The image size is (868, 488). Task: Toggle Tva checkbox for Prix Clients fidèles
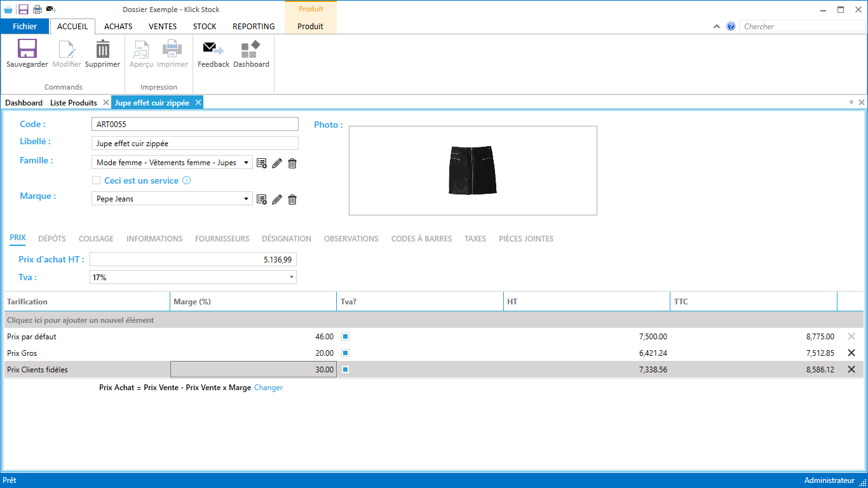(346, 370)
